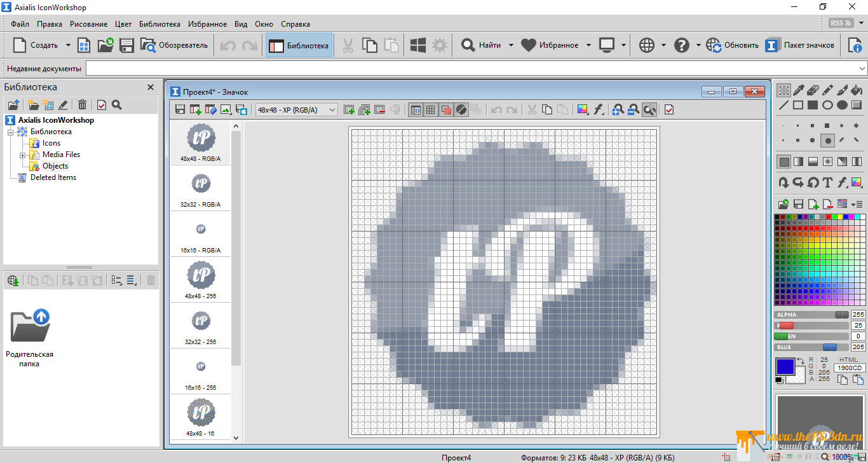Click the load palette folder icon

784,204
